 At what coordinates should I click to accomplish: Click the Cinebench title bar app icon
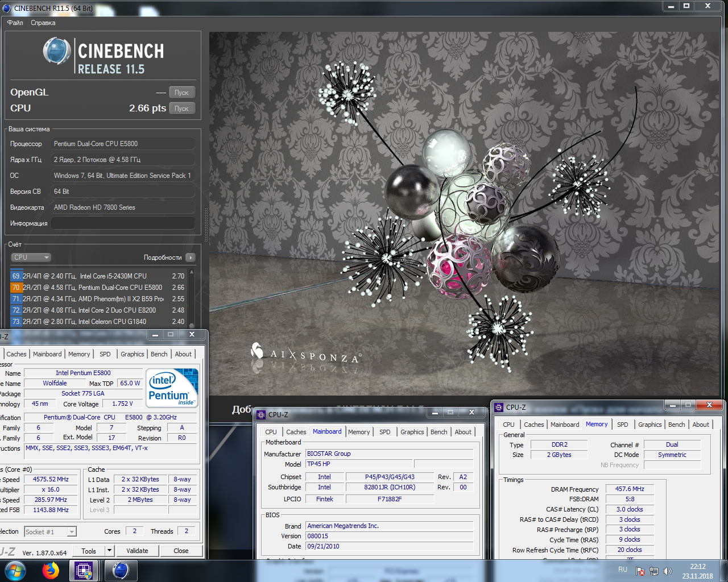click(7, 8)
